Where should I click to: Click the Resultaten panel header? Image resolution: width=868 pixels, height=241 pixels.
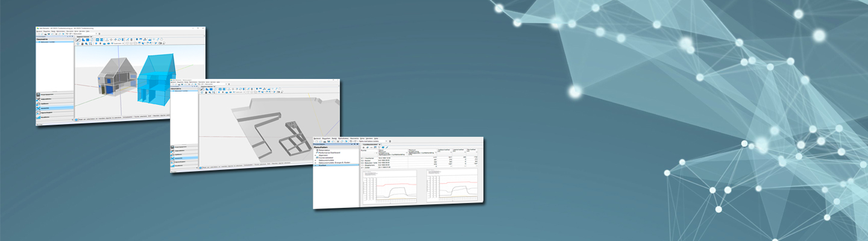click(x=336, y=147)
